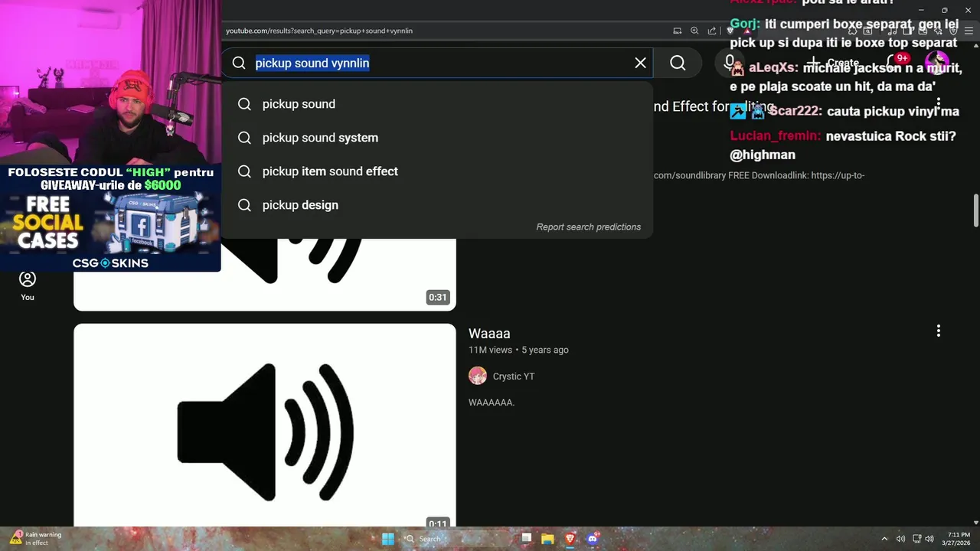Click the zoom magnifier icon in address bar
This screenshot has height=551, width=980.
(x=694, y=31)
